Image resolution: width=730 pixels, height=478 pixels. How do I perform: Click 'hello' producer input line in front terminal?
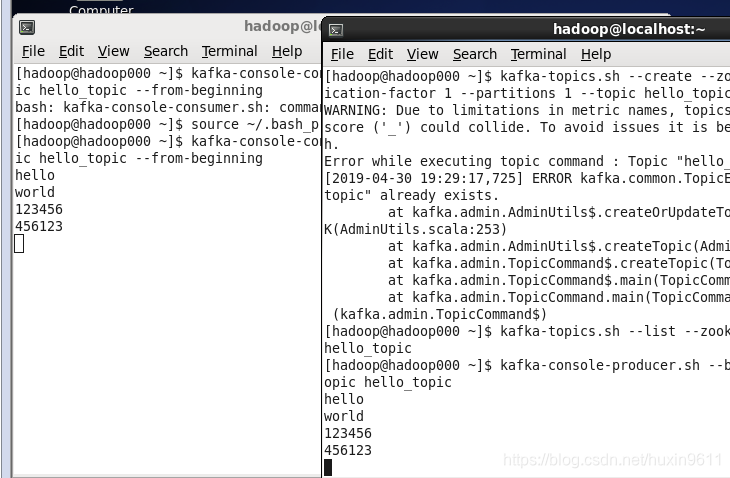(344, 399)
